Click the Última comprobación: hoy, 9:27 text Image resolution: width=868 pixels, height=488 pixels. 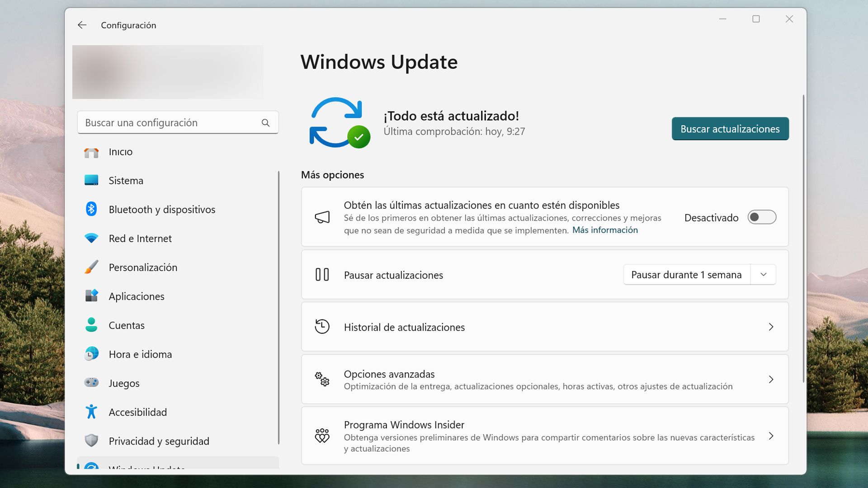coord(454,131)
